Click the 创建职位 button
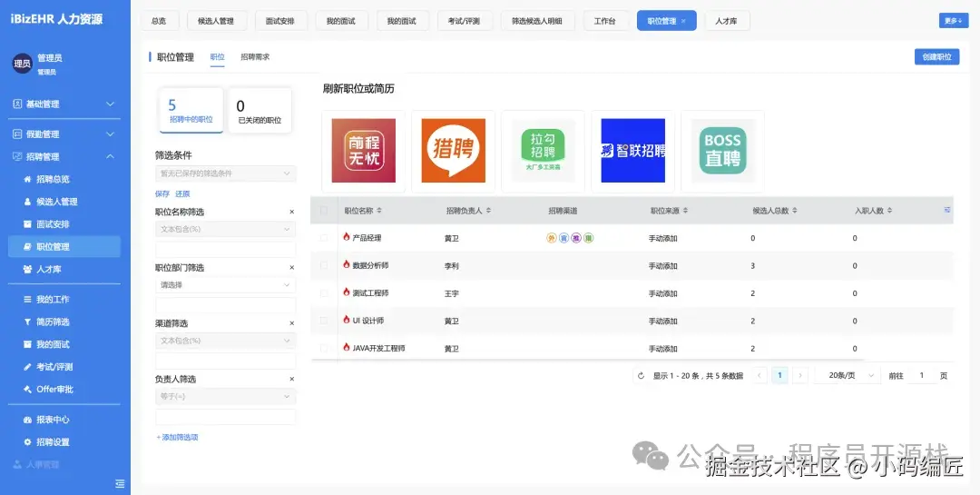Image resolution: width=980 pixels, height=495 pixels. point(936,57)
